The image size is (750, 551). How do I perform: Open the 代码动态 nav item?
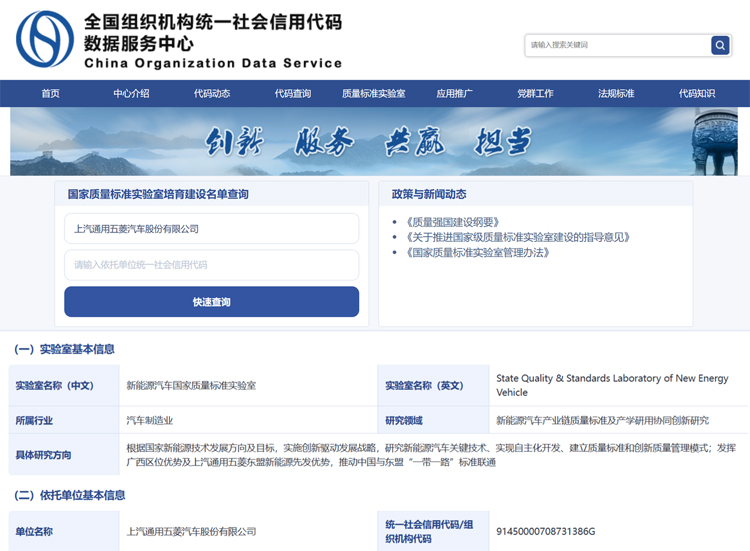tap(212, 93)
